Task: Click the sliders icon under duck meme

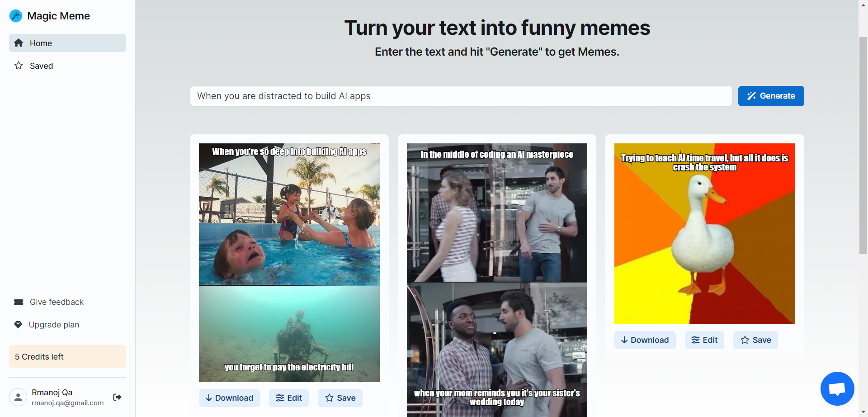Action: 696,340
